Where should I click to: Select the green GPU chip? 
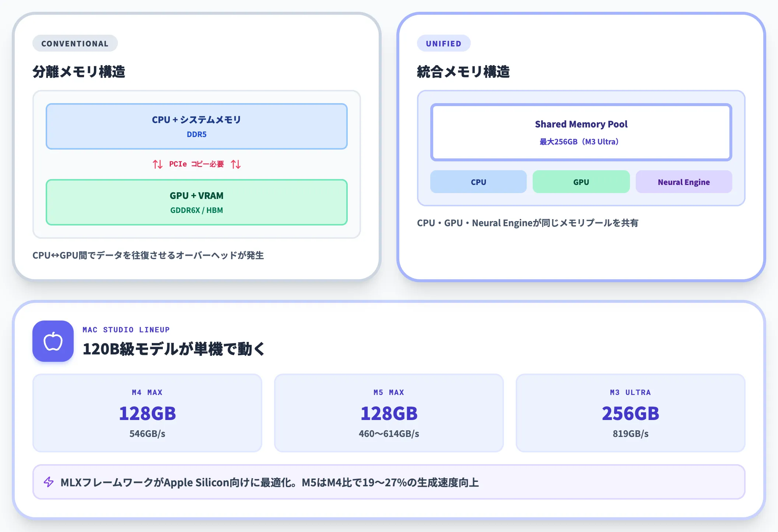click(581, 182)
